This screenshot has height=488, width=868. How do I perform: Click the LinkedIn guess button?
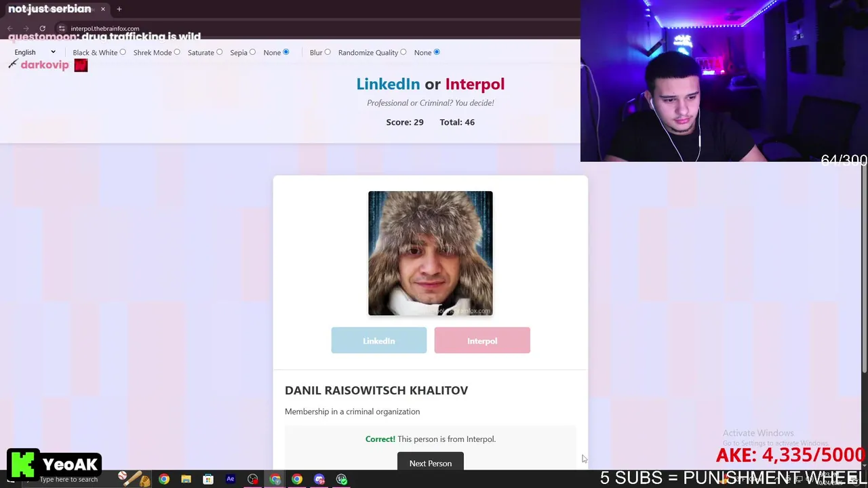379,340
